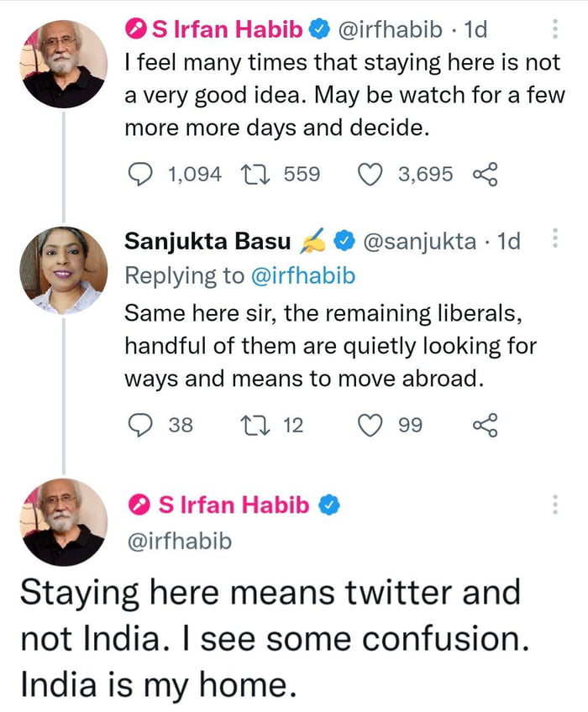Image resolution: width=588 pixels, height=712 pixels.
Task: Reply to Irfan Habib's first tweet
Action: 140,175
